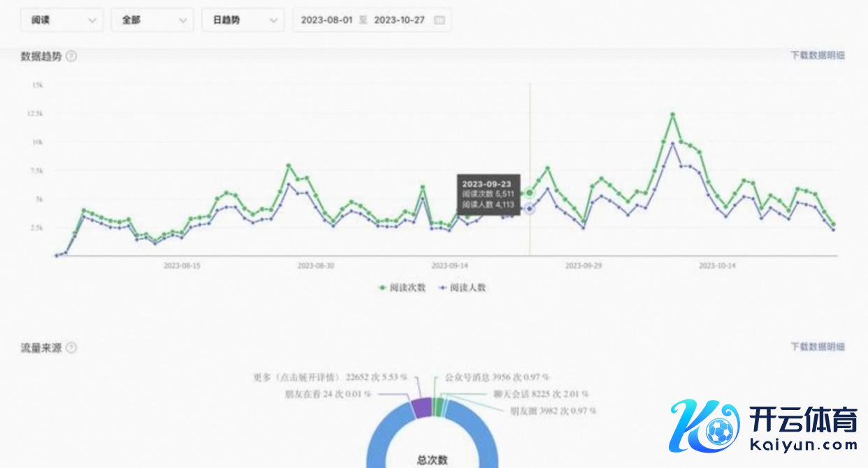Image resolution: width=868 pixels, height=468 pixels.
Task: Click the end date 2023-10-27 field
Action: (399, 20)
